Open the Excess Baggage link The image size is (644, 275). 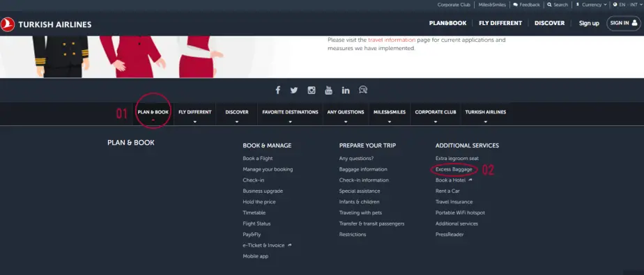[x=454, y=169]
